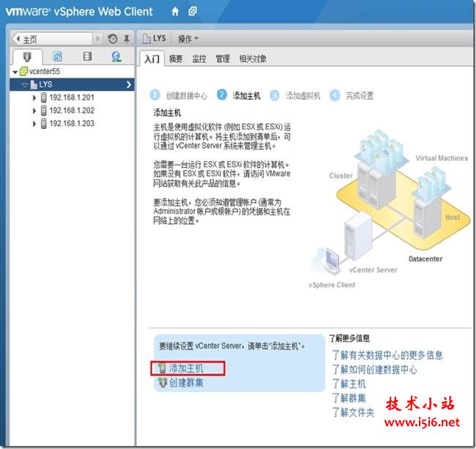Viewport: 476px width, 449px height.
Task: Open 了解如何创建数据中心 link
Action: click(375, 369)
